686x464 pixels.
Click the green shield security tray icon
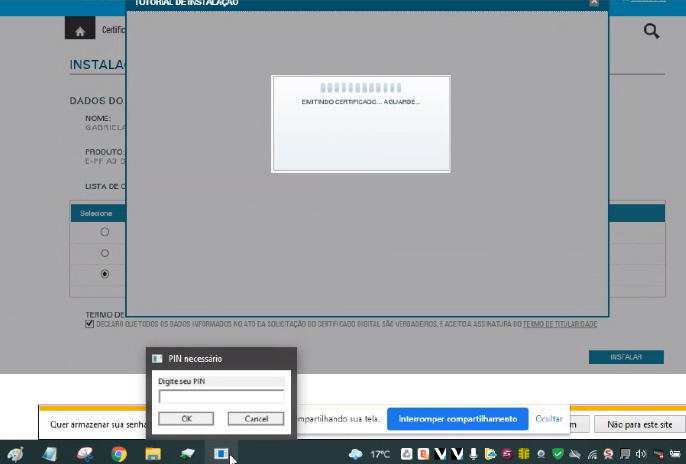tap(558, 454)
